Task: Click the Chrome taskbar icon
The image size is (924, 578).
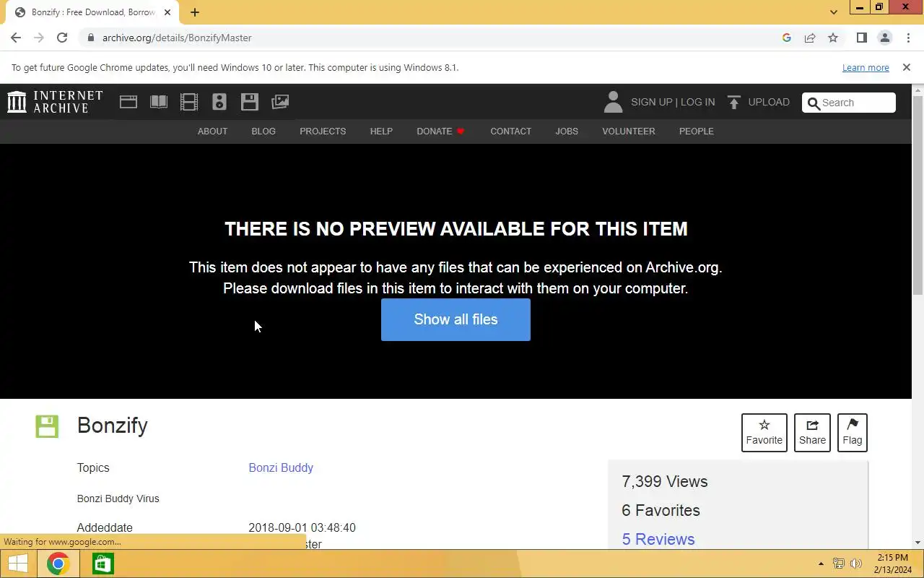Action: pos(58,564)
